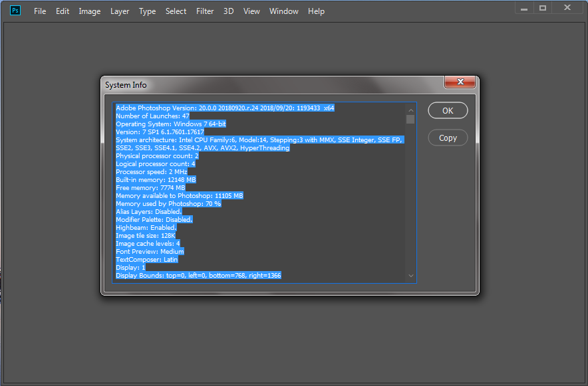Close the Photoshop window
The width and height of the screenshot is (588, 386).
(567, 8)
